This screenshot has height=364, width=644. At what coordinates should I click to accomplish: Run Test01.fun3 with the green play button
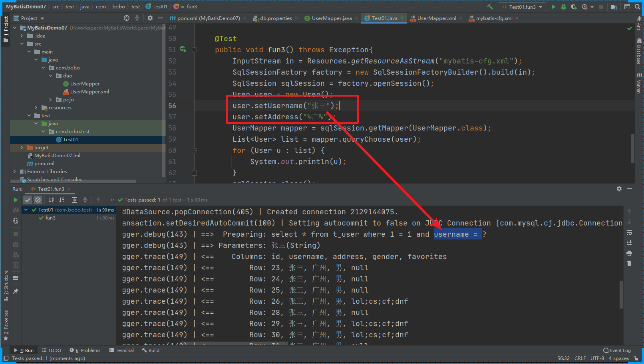coord(553,7)
